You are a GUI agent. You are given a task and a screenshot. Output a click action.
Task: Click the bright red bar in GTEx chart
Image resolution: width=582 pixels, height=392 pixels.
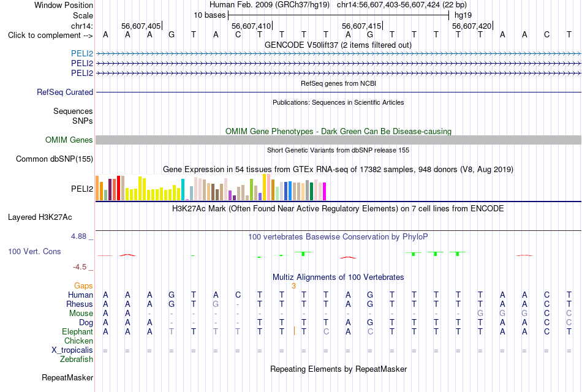coord(118,188)
